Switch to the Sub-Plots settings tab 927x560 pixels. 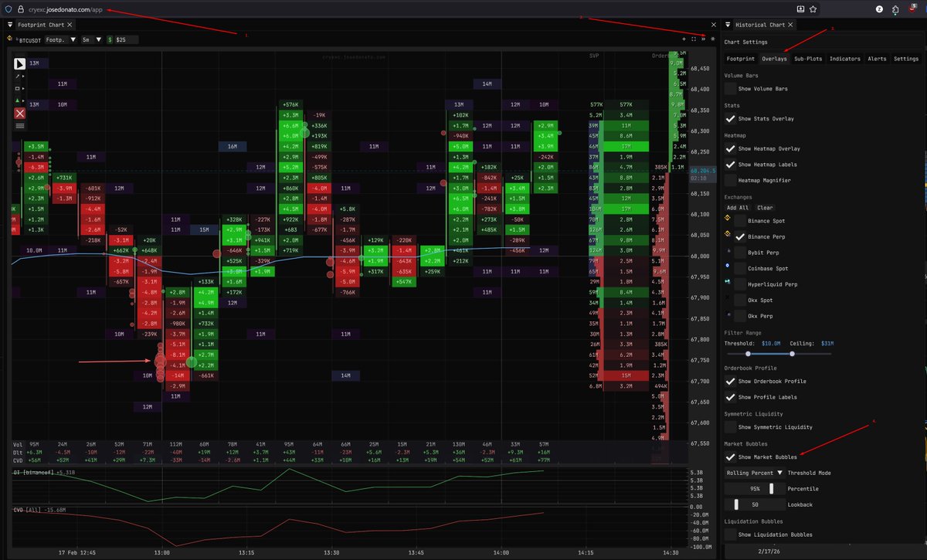[808, 59]
